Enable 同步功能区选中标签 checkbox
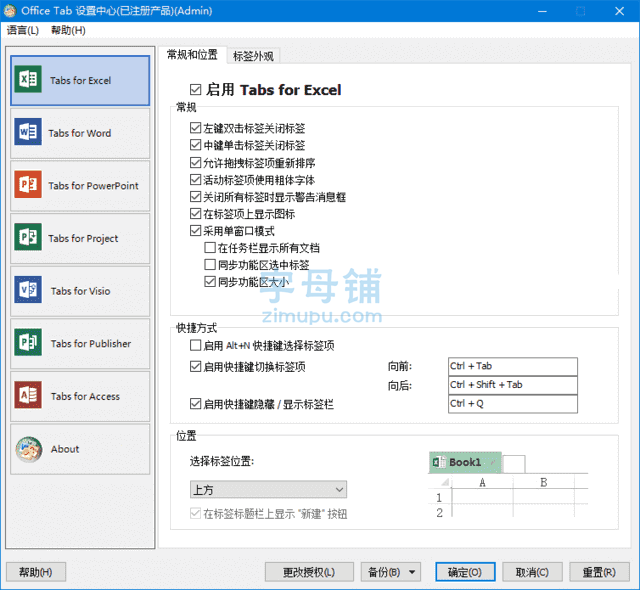640x590 pixels. pyautogui.click(x=210, y=265)
